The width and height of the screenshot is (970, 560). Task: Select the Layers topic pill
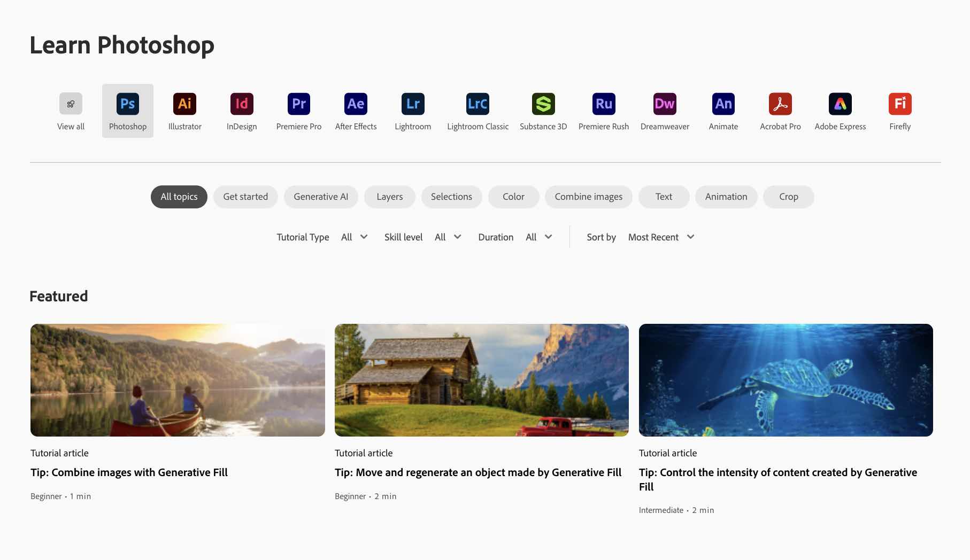(389, 197)
